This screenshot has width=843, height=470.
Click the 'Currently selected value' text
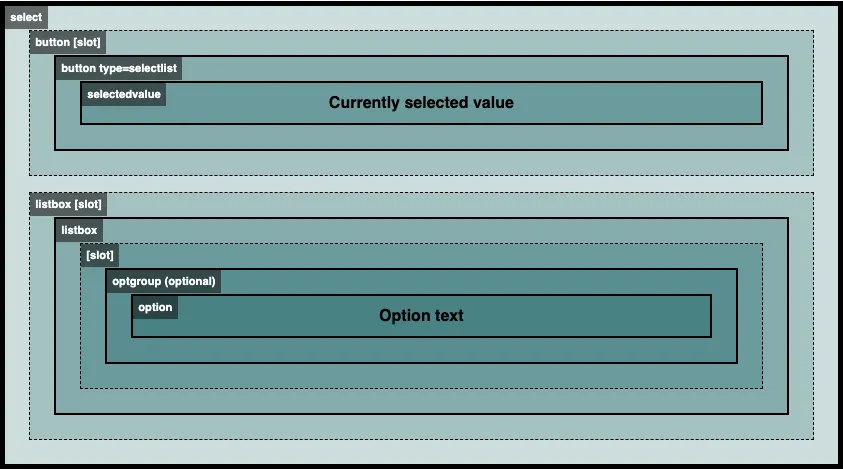(421, 102)
